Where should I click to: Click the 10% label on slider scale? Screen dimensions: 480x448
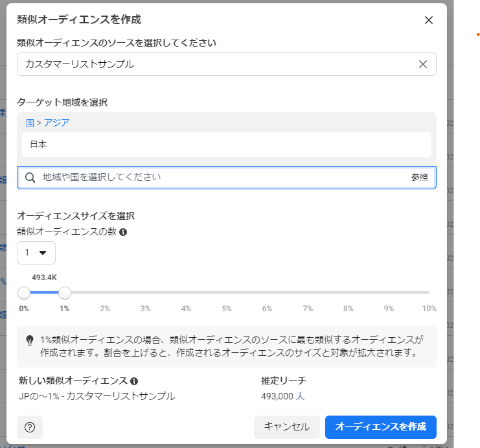(429, 309)
